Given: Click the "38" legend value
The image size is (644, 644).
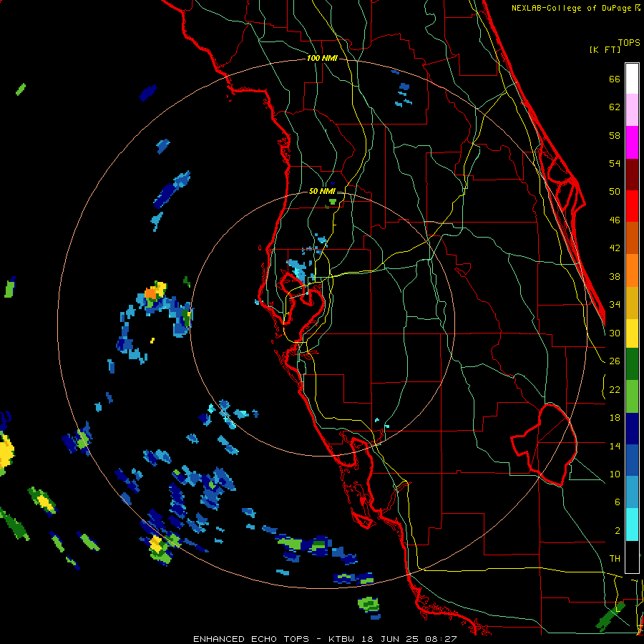Looking at the screenshot, I should [615, 277].
